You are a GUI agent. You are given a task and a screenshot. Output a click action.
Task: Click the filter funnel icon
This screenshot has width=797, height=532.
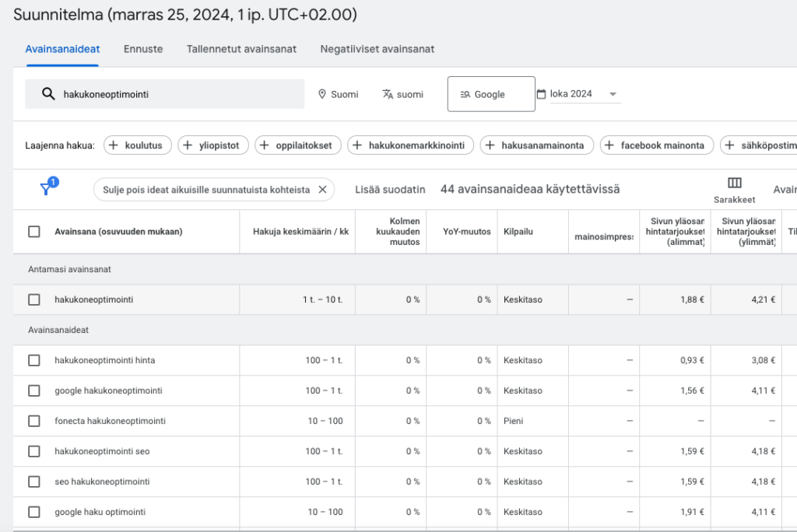coord(46,189)
